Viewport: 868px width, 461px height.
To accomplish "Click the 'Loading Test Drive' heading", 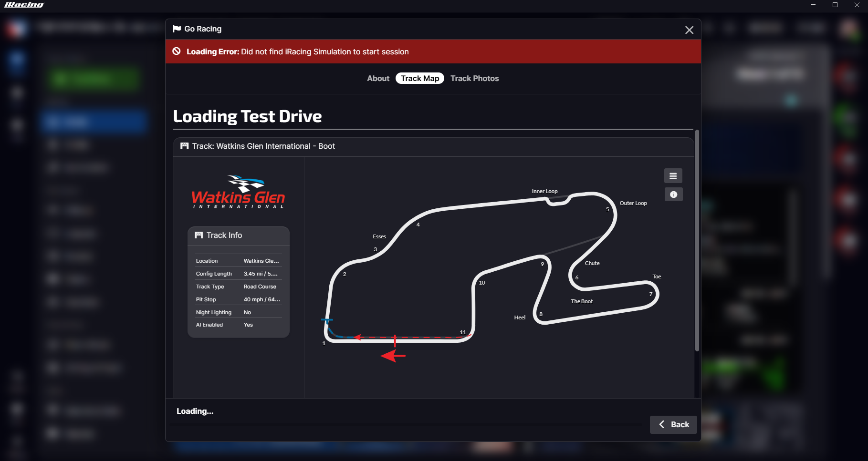I will coord(247,116).
